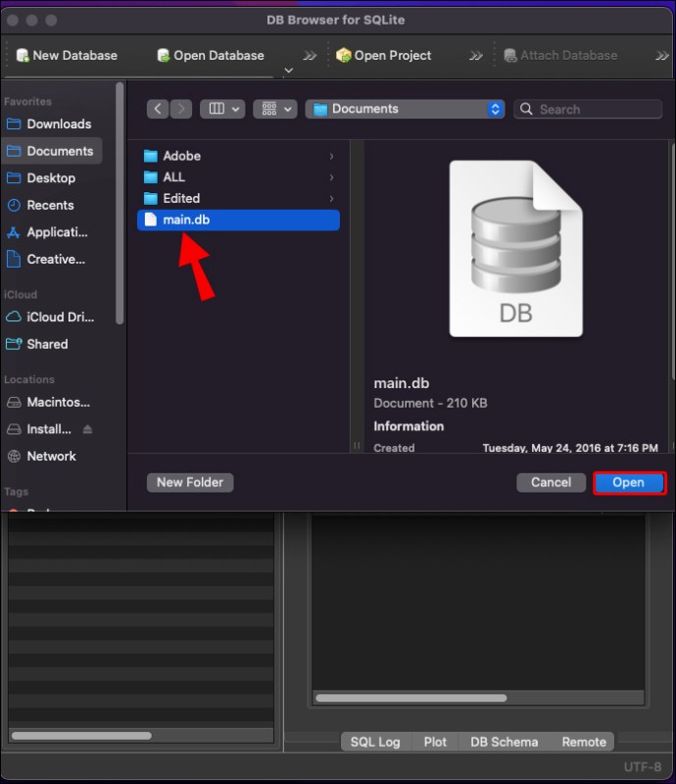Viewport: 676px width, 784px height.
Task: Expand toolbar overflow after Open Project
Action: click(475, 56)
